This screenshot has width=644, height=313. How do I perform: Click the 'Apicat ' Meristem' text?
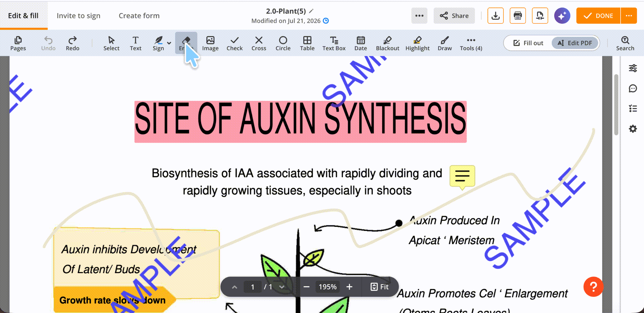(451, 240)
